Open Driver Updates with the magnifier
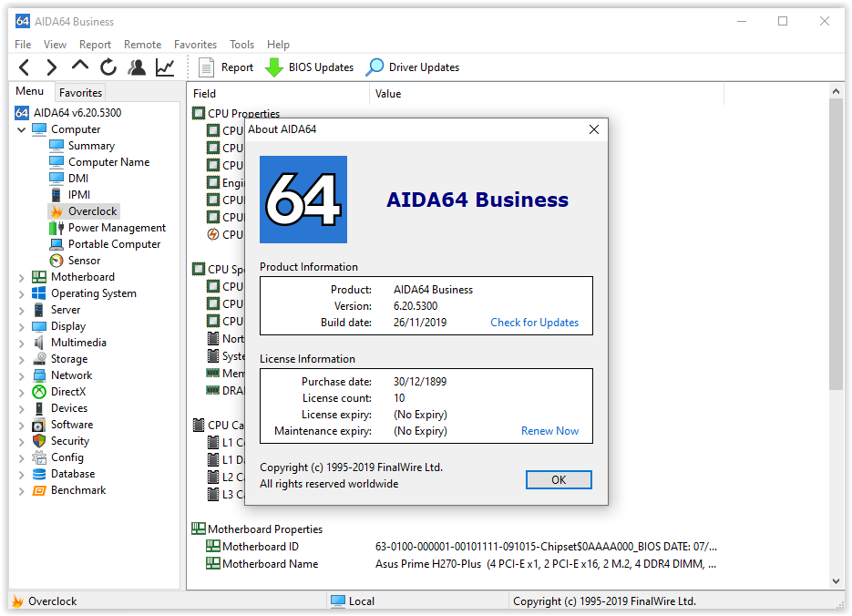This screenshot has height=616, width=852. point(413,67)
